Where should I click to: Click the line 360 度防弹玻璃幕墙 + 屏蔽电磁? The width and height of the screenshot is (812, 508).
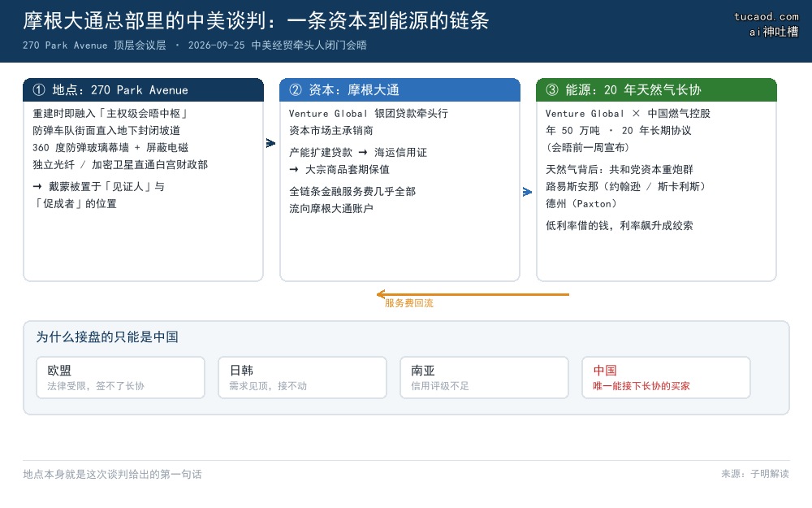110,148
